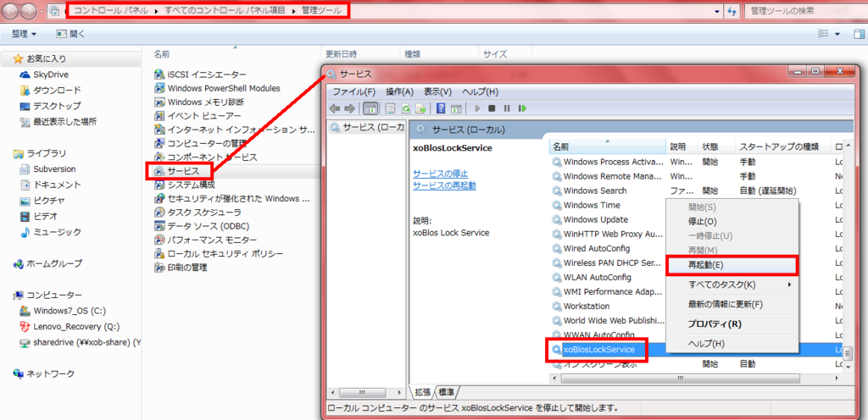Open 操作(A) menu in Services window
Viewport: 868px width, 420px height.
click(x=400, y=91)
